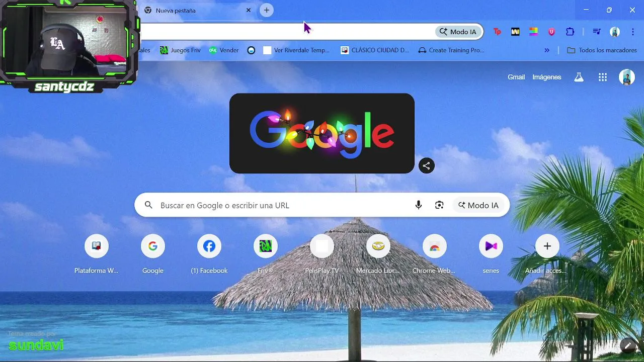The width and height of the screenshot is (644, 362).
Task: Open Search Labs flask icon
Action: coord(579,77)
